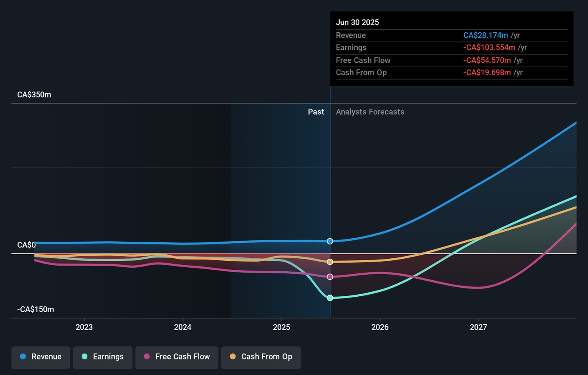588x375 pixels.
Task: Click the 2023 x-axis label
Action: 84,327
